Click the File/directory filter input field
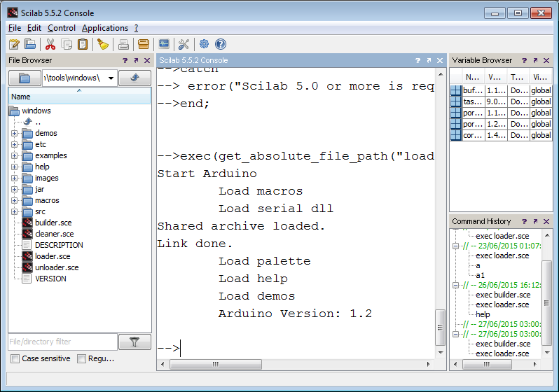 click(x=63, y=342)
